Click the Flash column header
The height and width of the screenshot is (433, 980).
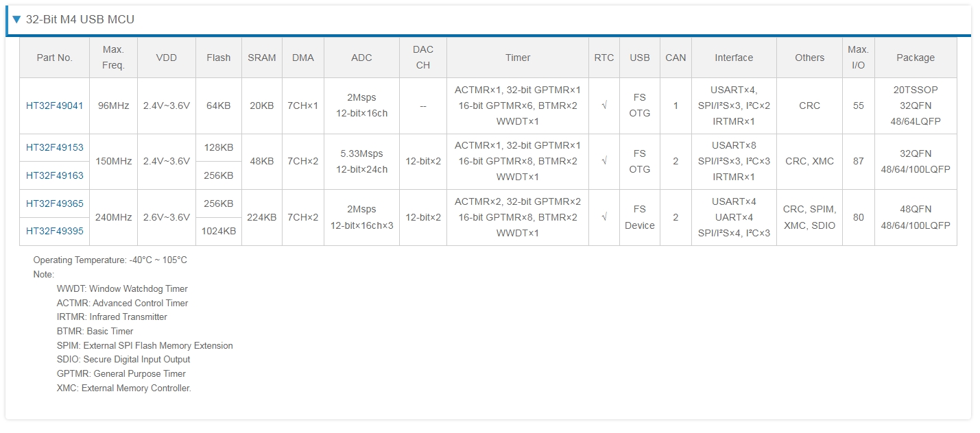219,58
